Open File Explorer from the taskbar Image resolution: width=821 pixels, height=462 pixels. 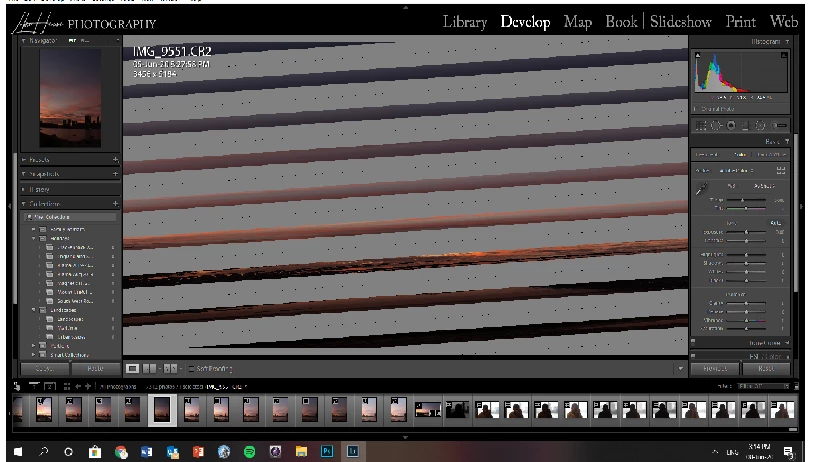(301, 451)
